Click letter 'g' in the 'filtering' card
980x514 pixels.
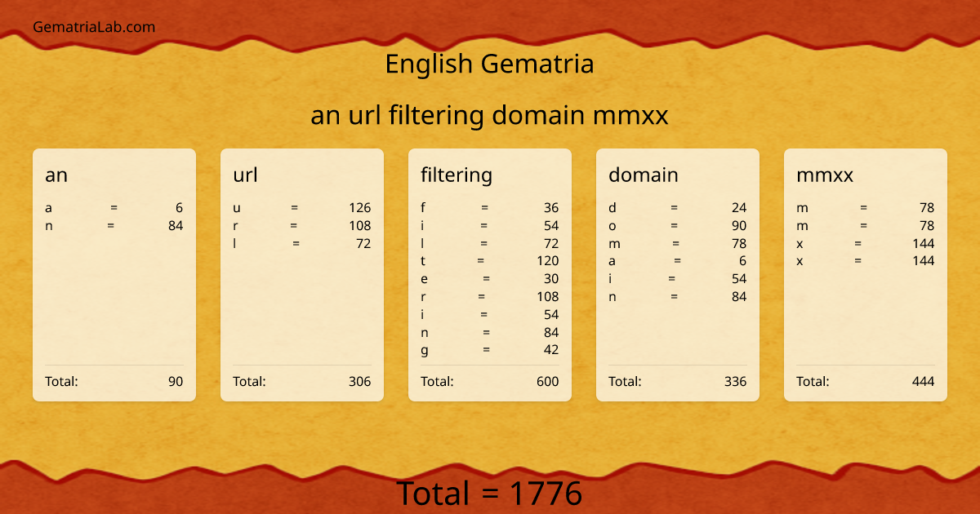click(425, 351)
